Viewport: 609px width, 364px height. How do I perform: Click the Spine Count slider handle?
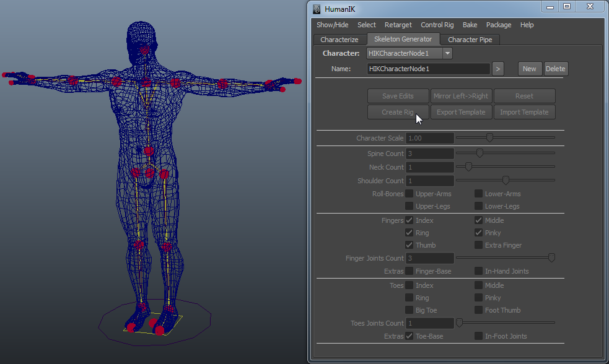pyautogui.click(x=480, y=153)
